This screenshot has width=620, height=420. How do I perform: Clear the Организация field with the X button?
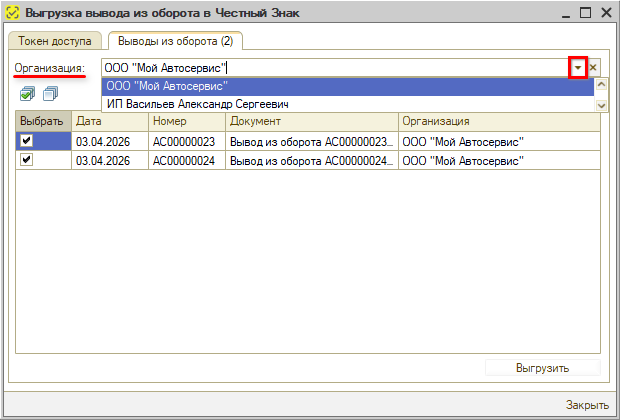pos(593,68)
